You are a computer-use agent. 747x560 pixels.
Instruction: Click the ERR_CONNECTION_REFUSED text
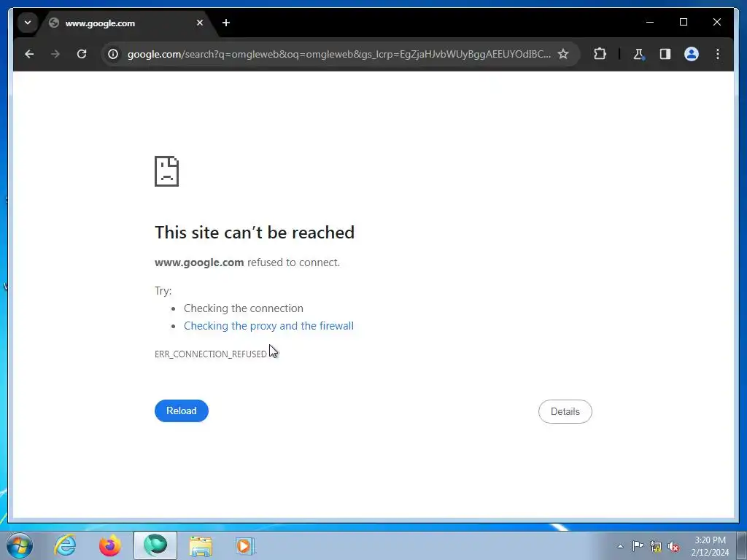click(211, 354)
